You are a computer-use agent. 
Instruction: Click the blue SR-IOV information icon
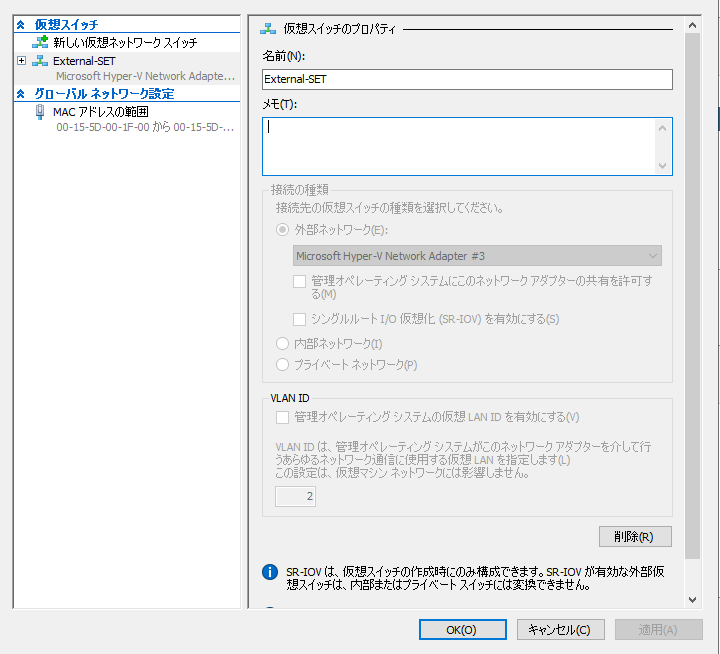tap(269, 572)
